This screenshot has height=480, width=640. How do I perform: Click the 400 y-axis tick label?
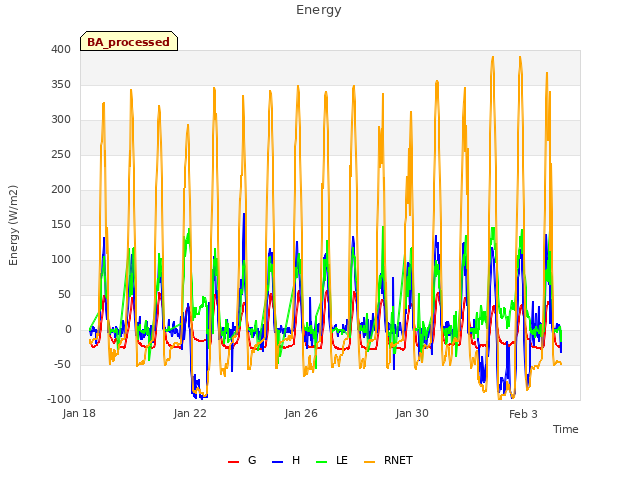(x=61, y=49)
